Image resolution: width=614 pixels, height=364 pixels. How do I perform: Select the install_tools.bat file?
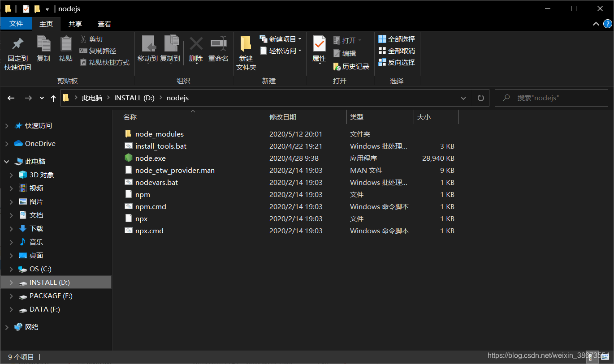tap(161, 146)
